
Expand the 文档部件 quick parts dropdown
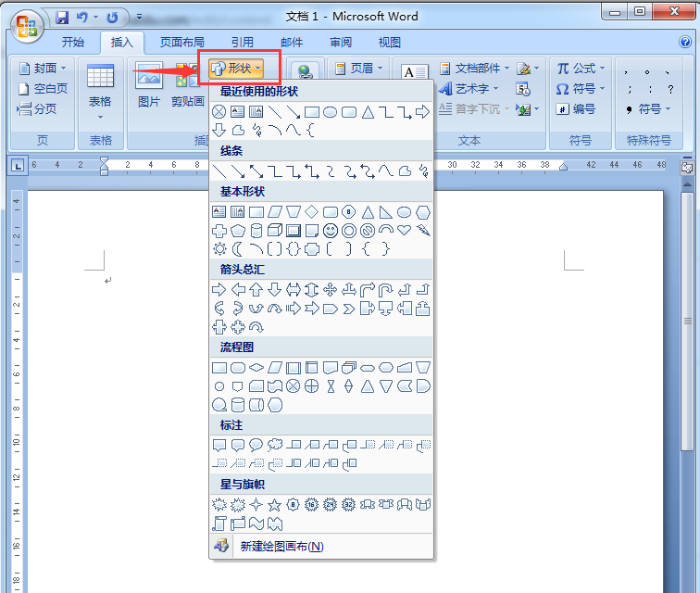pyautogui.click(x=474, y=69)
